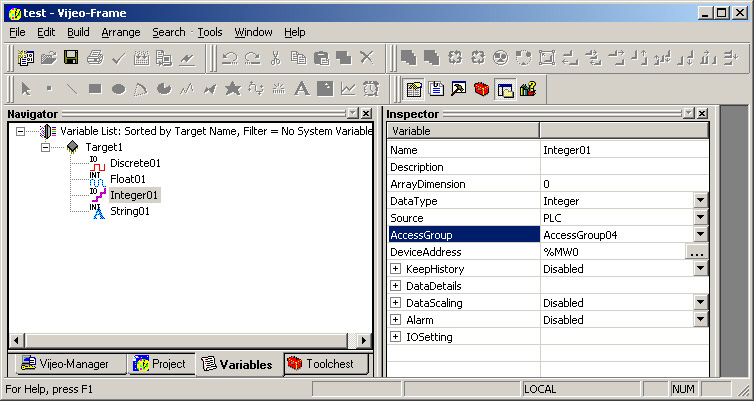Select the Star shape tool
This screenshot has width=754, height=401.
(233, 88)
